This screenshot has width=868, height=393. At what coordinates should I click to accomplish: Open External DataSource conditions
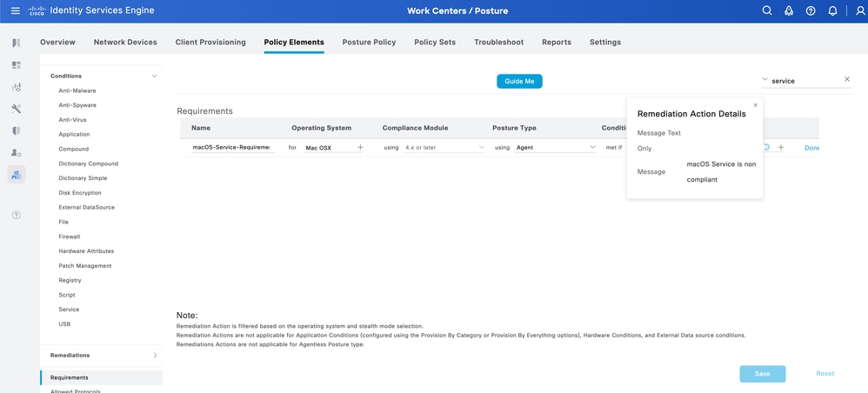[86, 207]
